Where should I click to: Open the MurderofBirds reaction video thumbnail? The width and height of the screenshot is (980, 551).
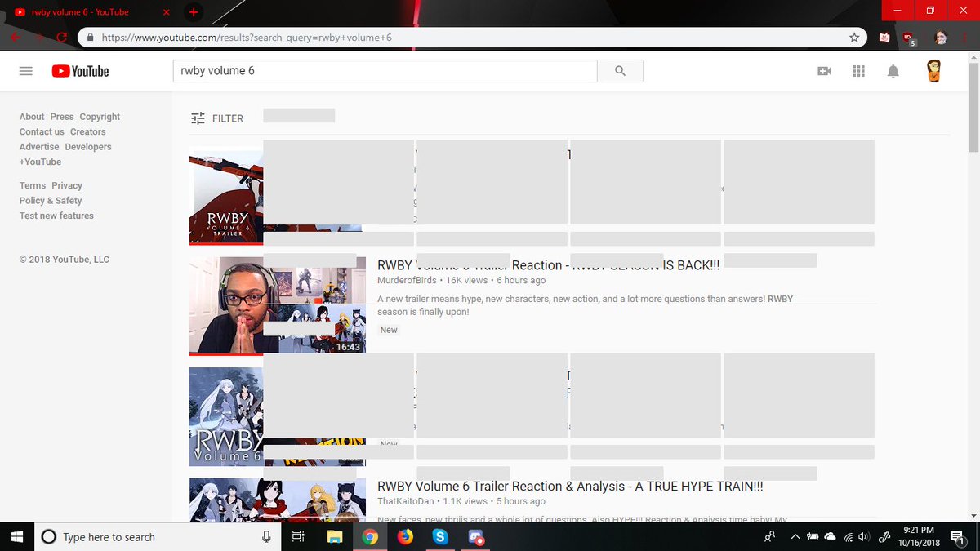(278, 306)
